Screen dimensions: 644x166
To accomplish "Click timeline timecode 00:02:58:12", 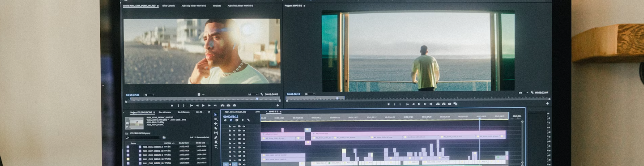I will pos(231,117).
